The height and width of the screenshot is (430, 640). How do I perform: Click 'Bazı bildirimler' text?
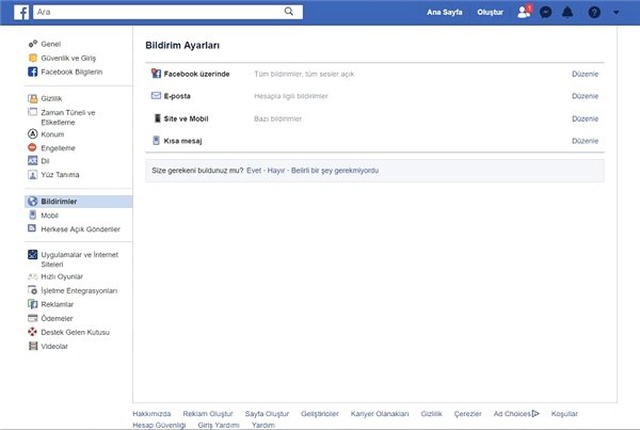tap(278, 119)
